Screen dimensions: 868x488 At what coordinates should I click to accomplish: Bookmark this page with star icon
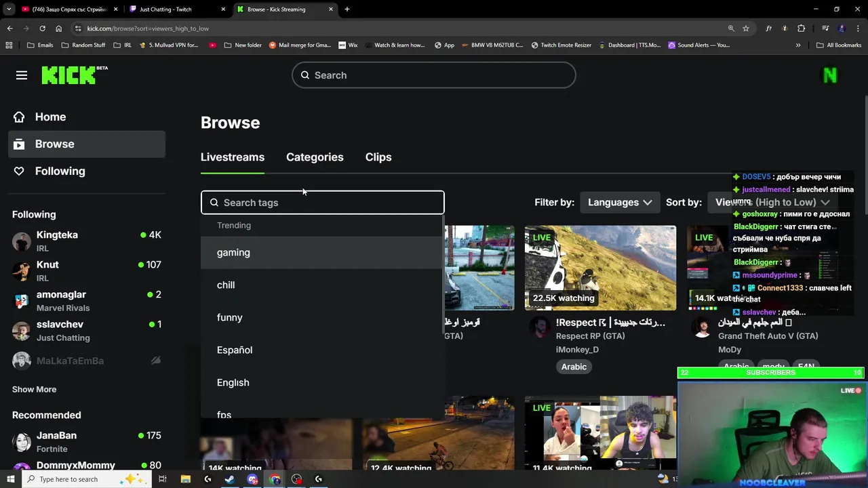(x=746, y=28)
